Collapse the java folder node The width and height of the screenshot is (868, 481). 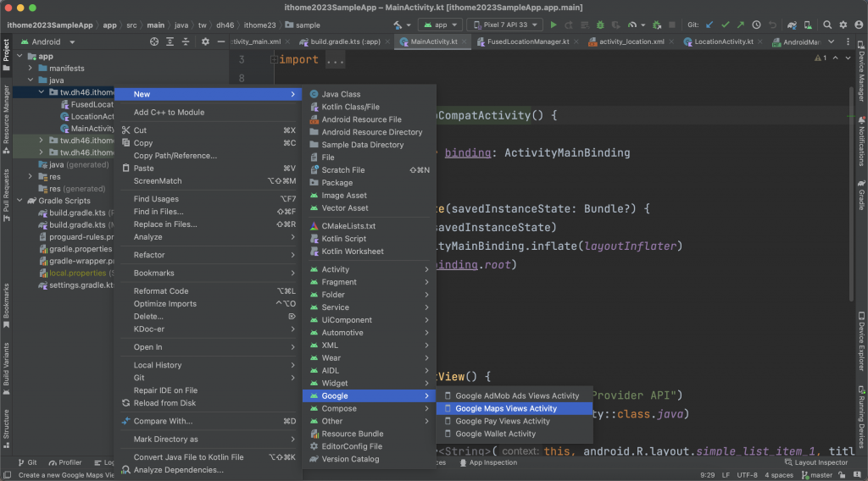point(31,80)
